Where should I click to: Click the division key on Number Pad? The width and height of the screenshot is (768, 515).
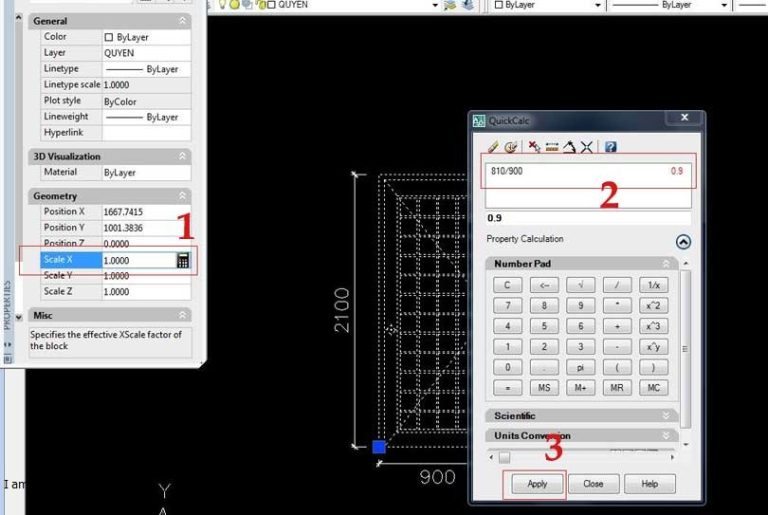617,285
